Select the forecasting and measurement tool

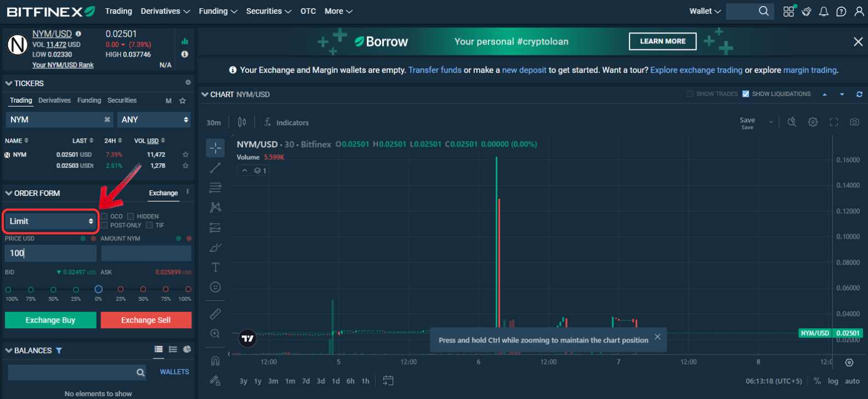(215, 227)
